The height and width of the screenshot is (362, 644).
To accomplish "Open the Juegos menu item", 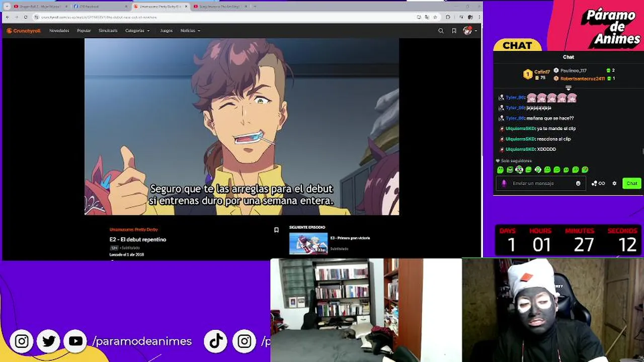I will (166, 31).
